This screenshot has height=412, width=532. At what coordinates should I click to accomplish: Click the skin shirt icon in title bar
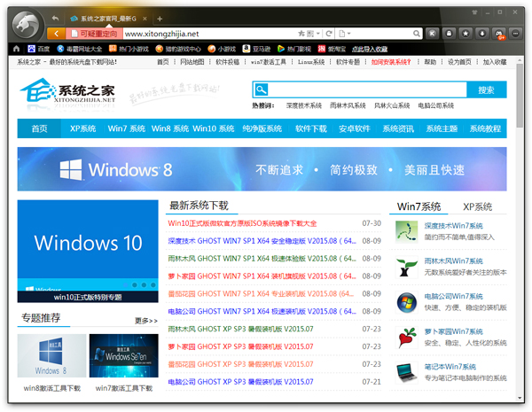(x=474, y=12)
